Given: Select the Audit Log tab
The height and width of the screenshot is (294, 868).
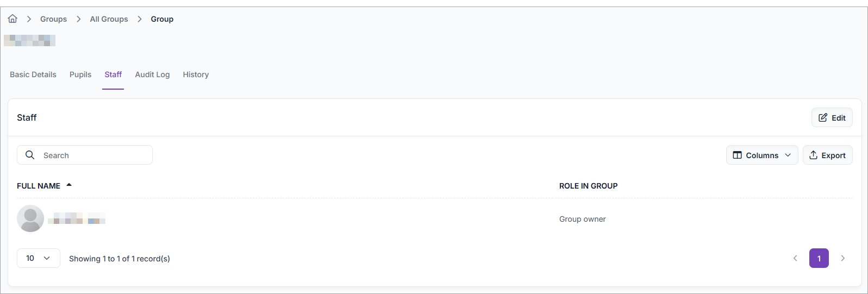Looking at the screenshot, I should [x=152, y=74].
